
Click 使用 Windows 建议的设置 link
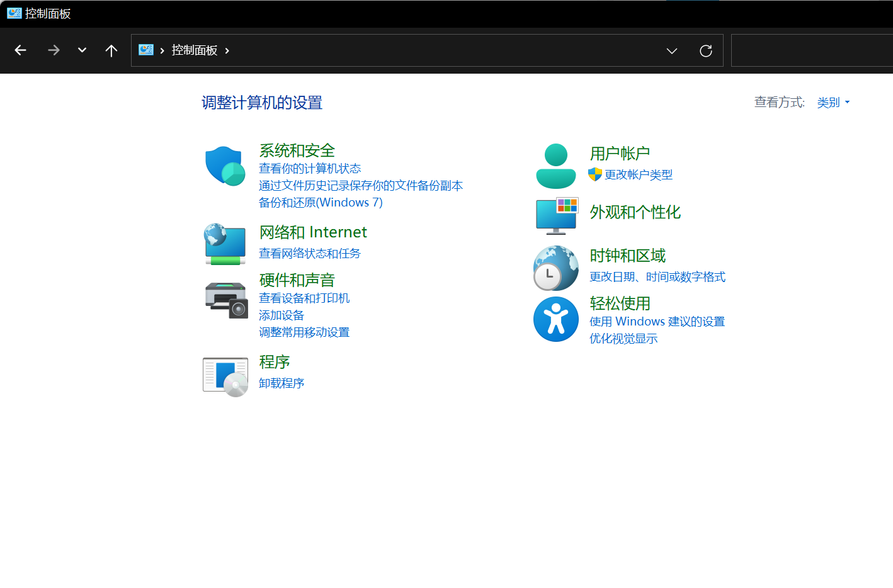tap(657, 321)
